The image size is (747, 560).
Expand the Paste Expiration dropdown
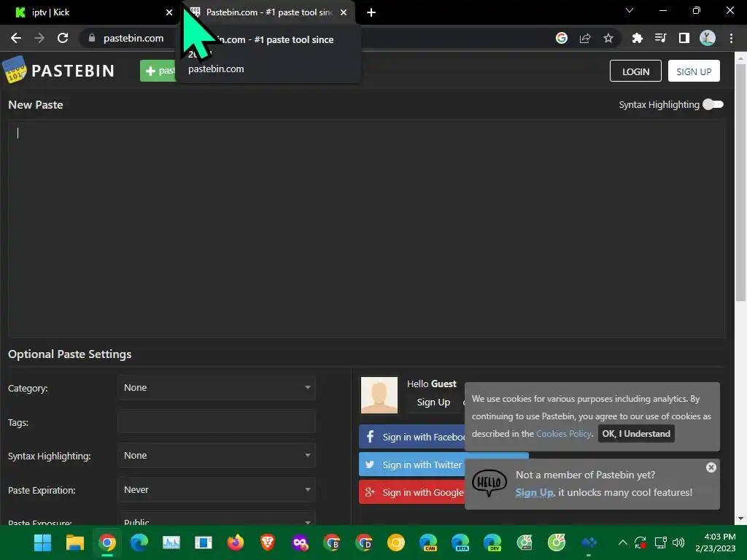(217, 489)
